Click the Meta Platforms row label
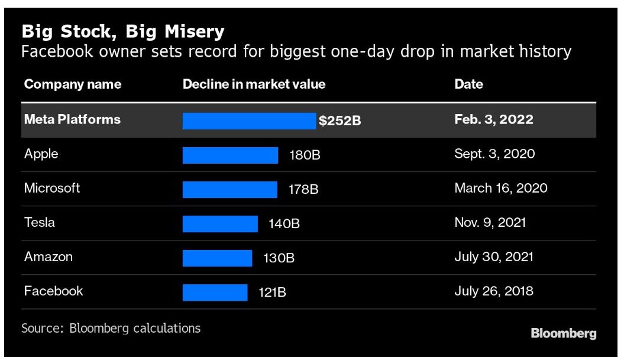 [x=72, y=119]
